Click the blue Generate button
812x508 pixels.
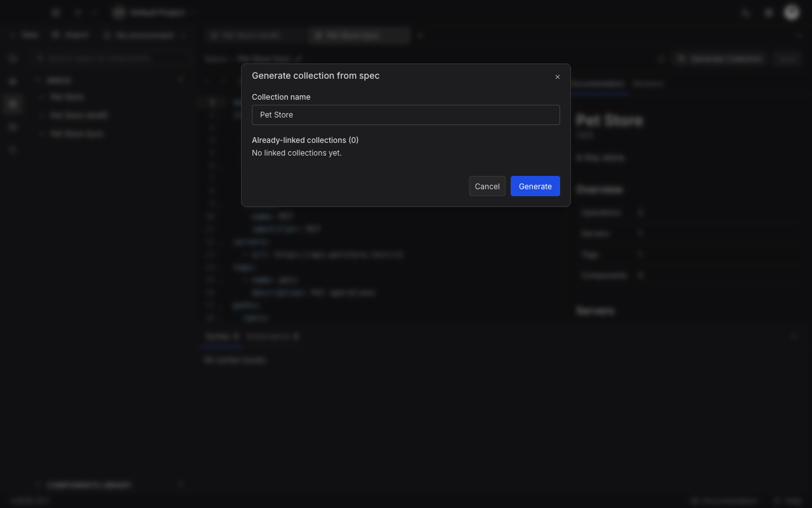point(535,186)
